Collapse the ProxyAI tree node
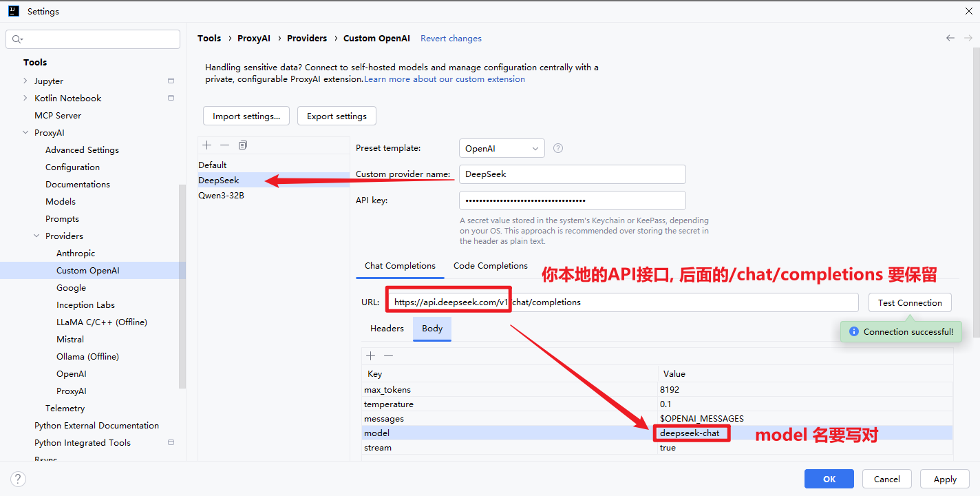The height and width of the screenshot is (496, 980). coord(25,132)
